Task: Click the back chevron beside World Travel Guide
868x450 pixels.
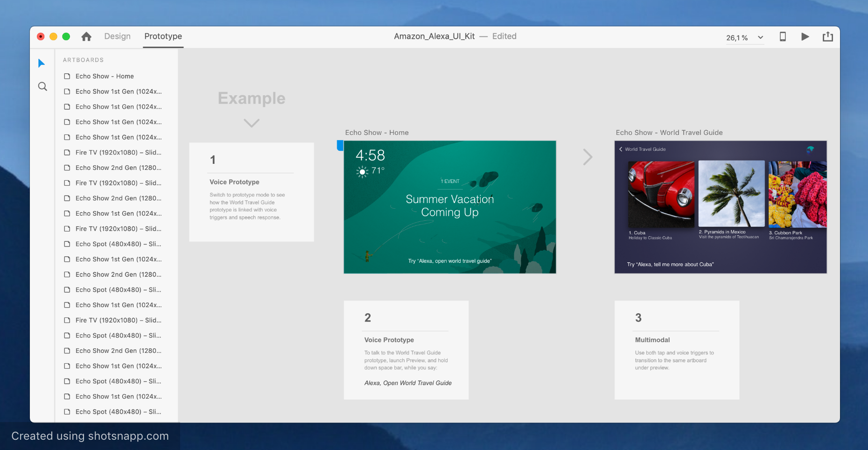Action: coord(621,149)
